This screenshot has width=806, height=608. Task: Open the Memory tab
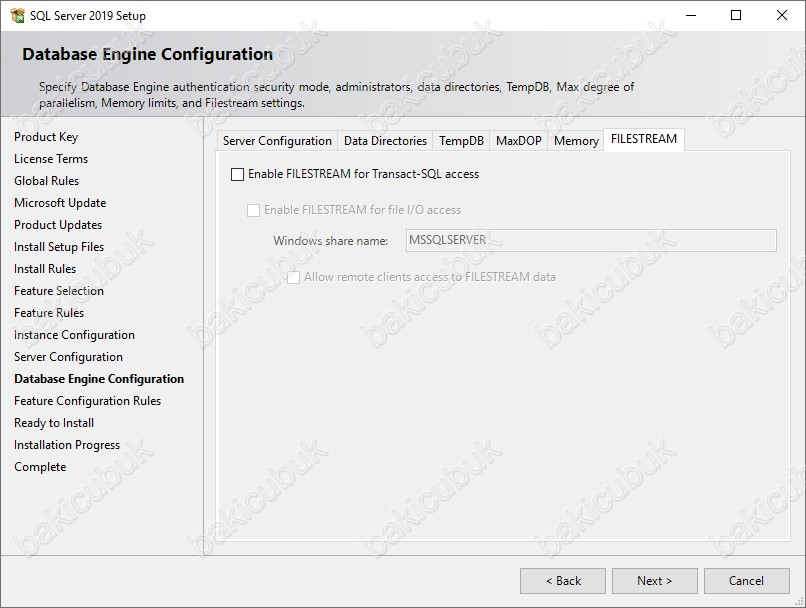coord(576,140)
